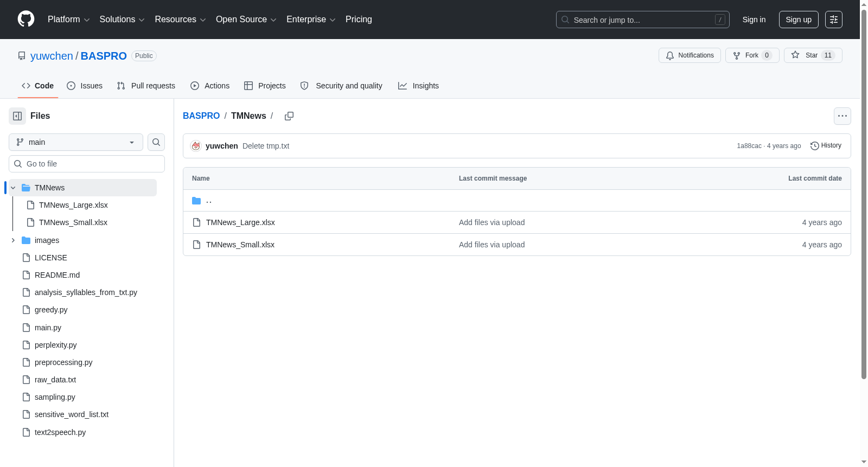Collapse the Files side panel
Screen dimensions: 868x467
coord(17,116)
